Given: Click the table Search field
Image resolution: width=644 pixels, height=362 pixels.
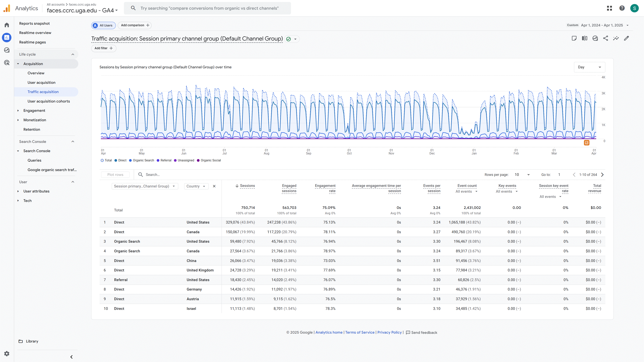Looking at the screenshot, I should (x=175, y=175).
